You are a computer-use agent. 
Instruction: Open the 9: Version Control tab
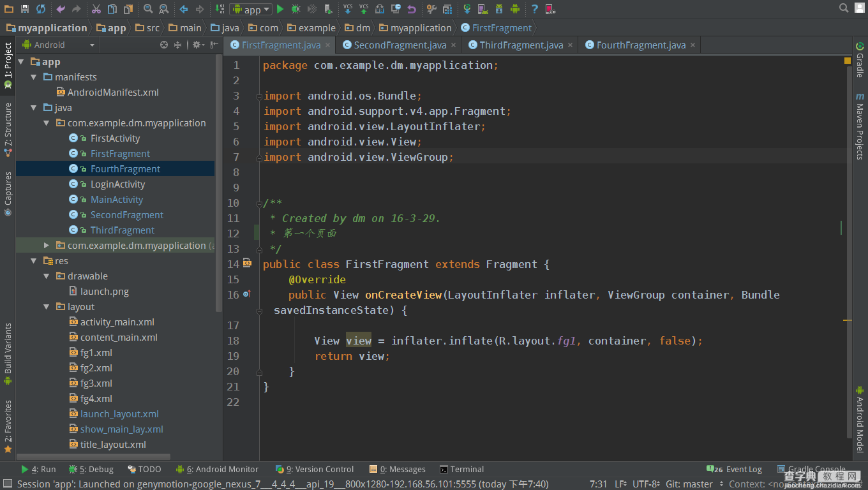[314, 469]
